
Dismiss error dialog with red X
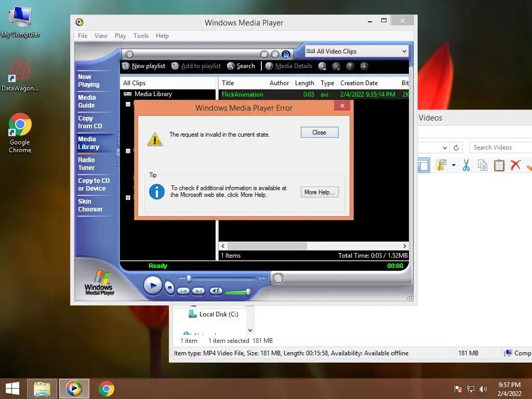coord(342,105)
